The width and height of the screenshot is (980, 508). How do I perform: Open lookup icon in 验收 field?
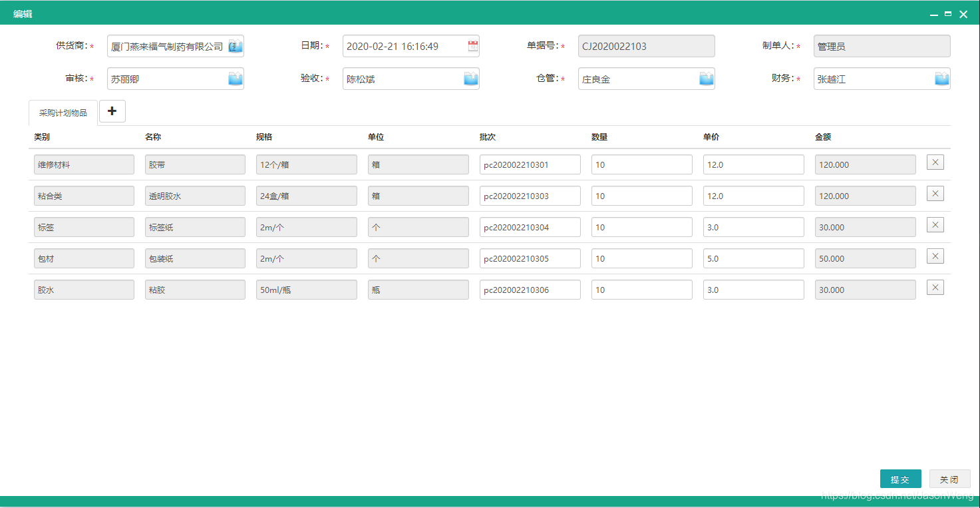click(x=471, y=79)
